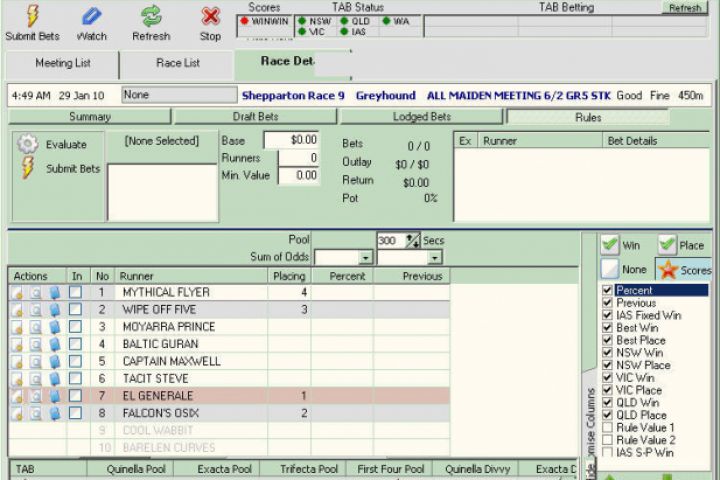Click the blue book icon for MOYARRA PRINCE

pos(54,327)
